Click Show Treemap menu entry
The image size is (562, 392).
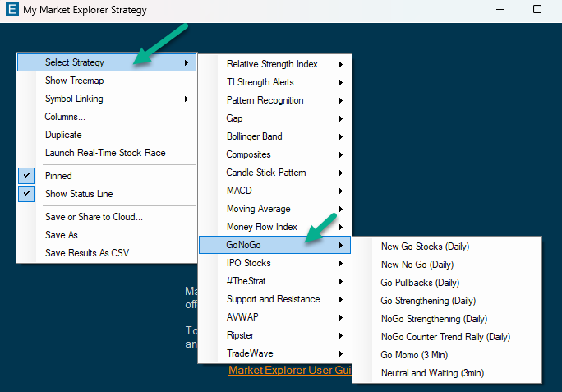74,81
